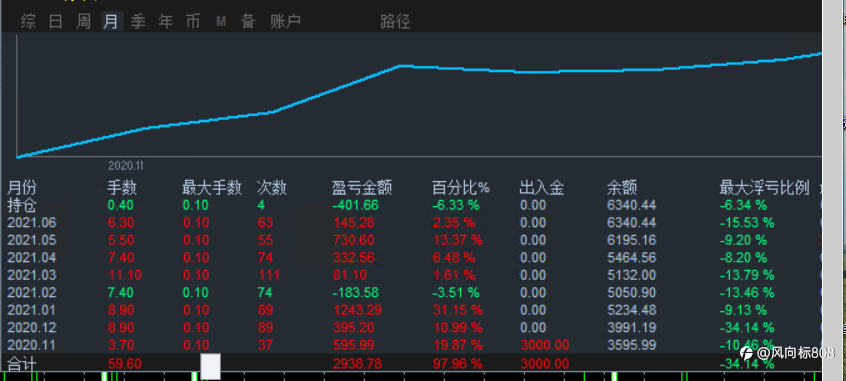Click lots value 11.10
This screenshot has width=846, height=381.
click(125, 275)
